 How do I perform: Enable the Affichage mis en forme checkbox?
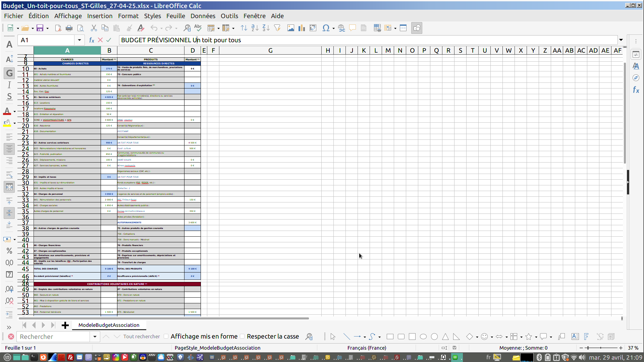(166, 336)
